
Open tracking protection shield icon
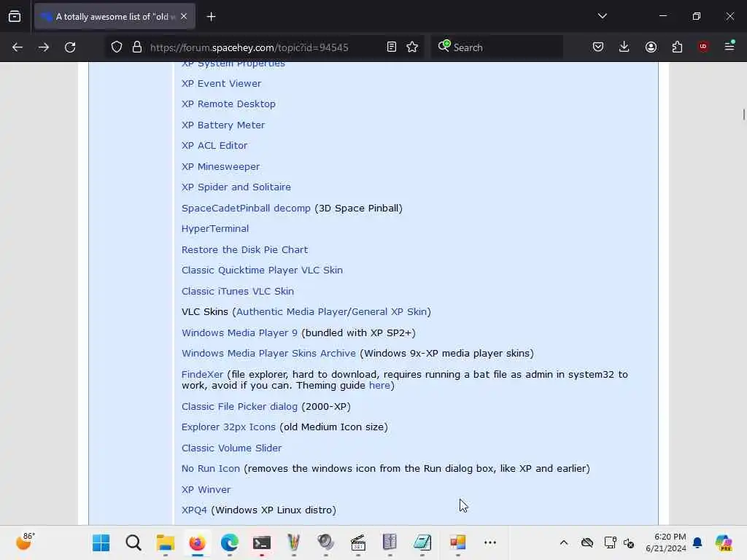point(117,47)
